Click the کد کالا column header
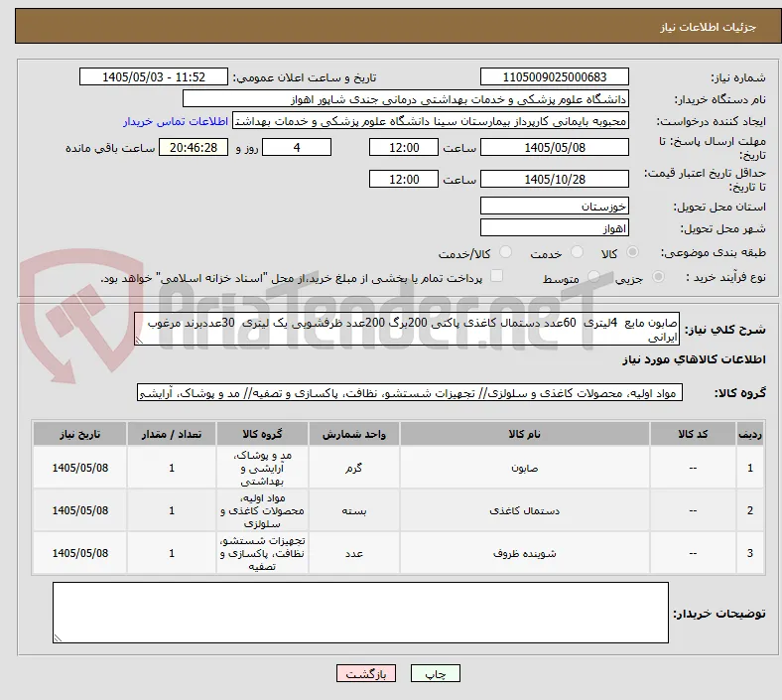 [693, 434]
